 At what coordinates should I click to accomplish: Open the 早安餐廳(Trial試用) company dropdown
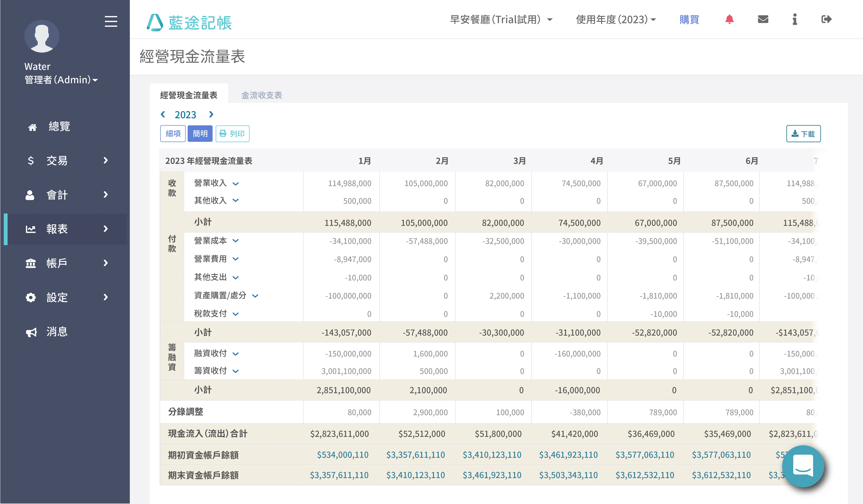[x=501, y=20]
